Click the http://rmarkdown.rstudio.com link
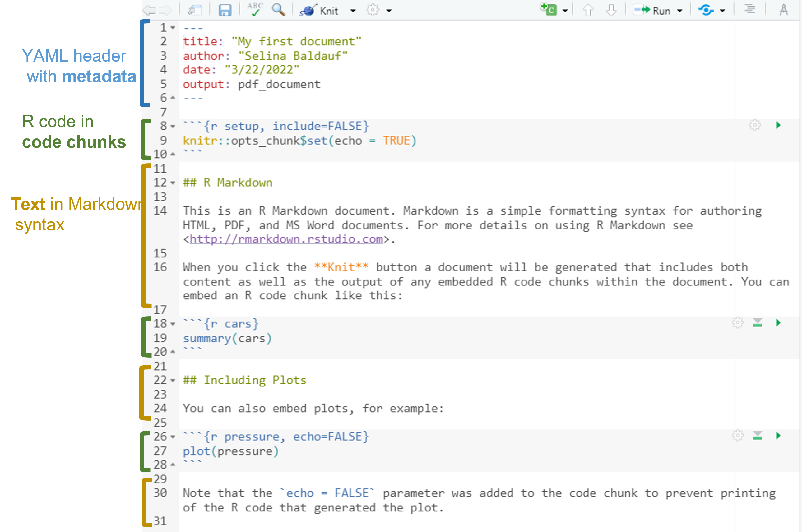The image size is (802, 532). point(286,239)
